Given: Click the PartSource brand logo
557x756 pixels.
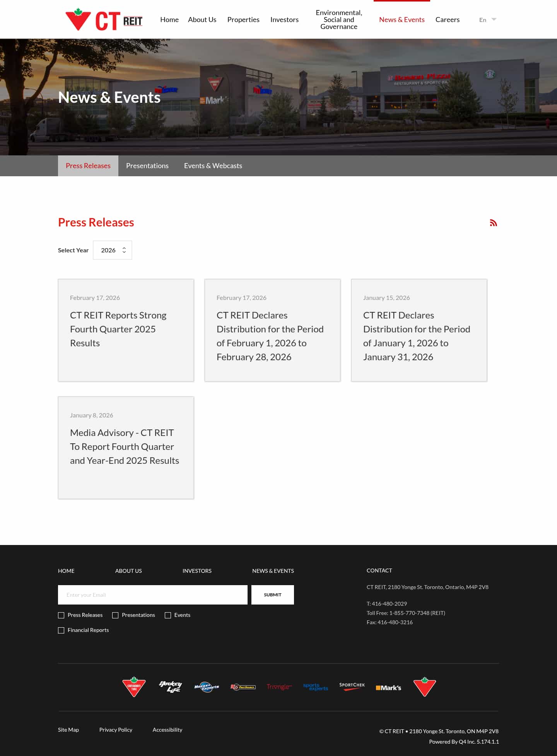Looking at the screenshot, I should click(x=243, y=687).
